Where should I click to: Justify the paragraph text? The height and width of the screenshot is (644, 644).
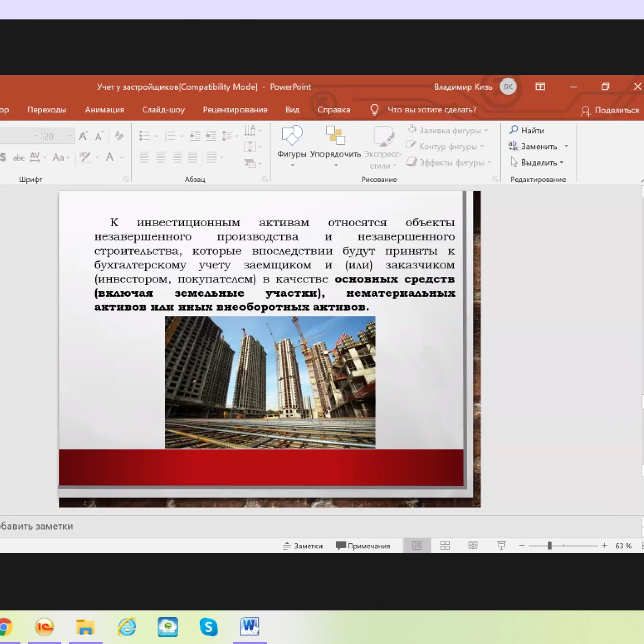click(x=193, y=157)
